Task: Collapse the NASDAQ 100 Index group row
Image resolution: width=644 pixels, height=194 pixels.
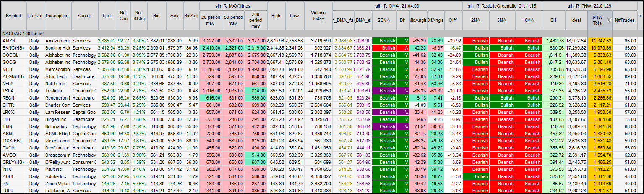Action: tap(321, 33)
